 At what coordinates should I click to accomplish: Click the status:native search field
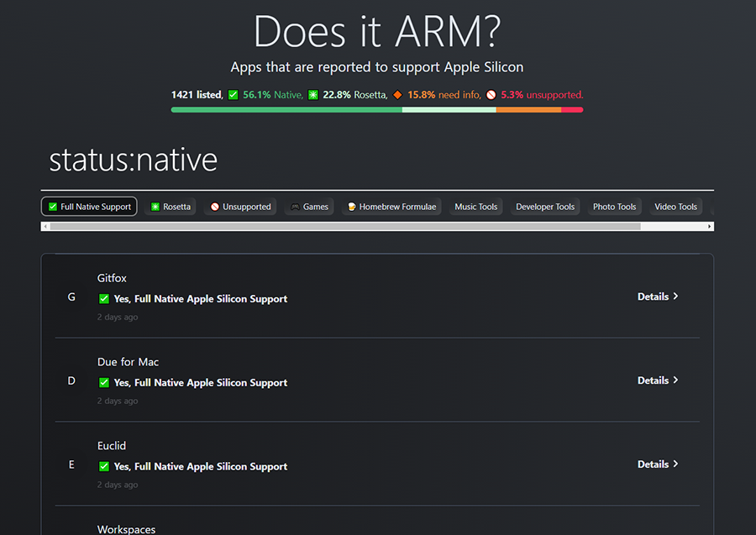click(x=377, y=160)
